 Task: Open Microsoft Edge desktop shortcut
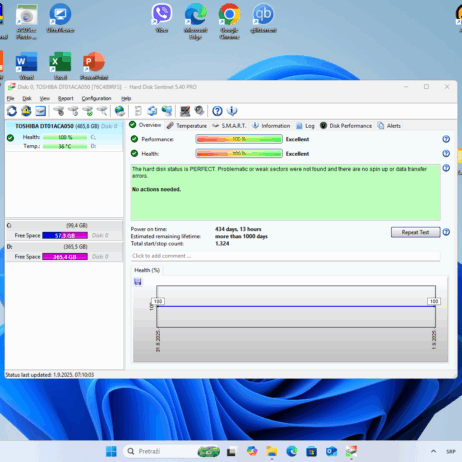coord(196,21)
